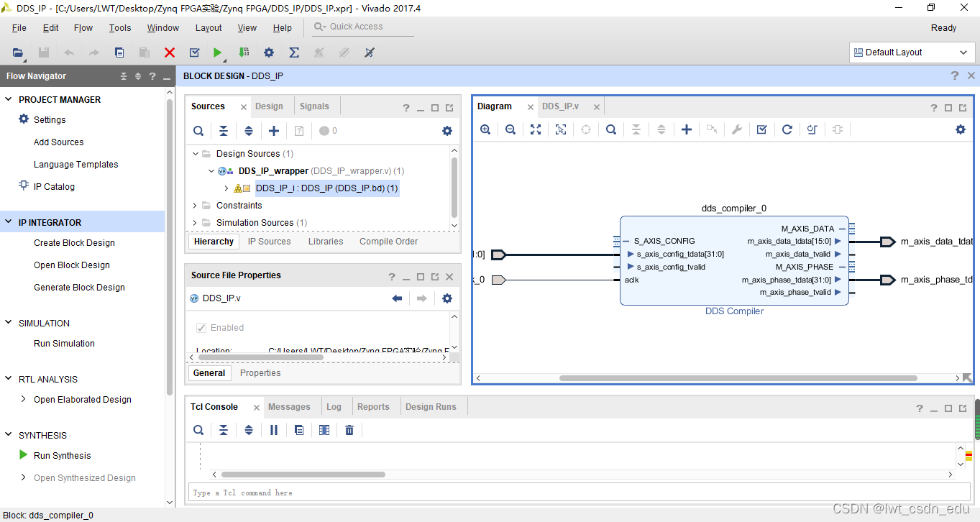Click the Expand All icon in Sources panel

[x=249, y=131]
